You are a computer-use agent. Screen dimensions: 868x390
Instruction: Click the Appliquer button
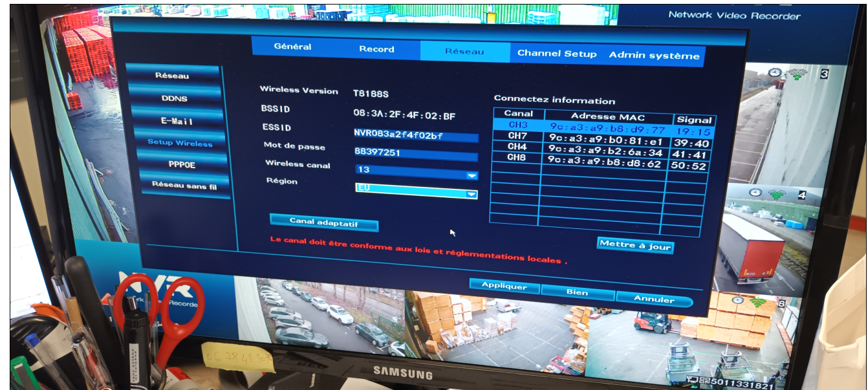click(x=505, y=286)
